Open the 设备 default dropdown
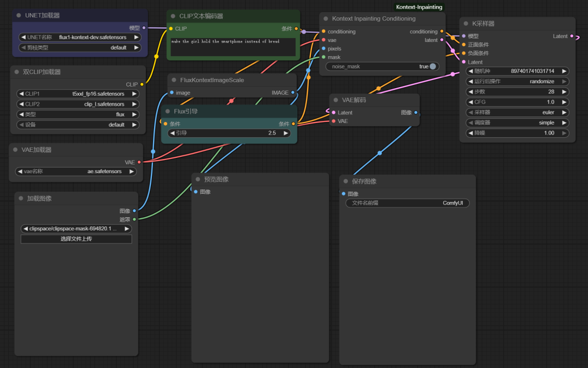This screenshot has width=588, height=368. (78, 125)
